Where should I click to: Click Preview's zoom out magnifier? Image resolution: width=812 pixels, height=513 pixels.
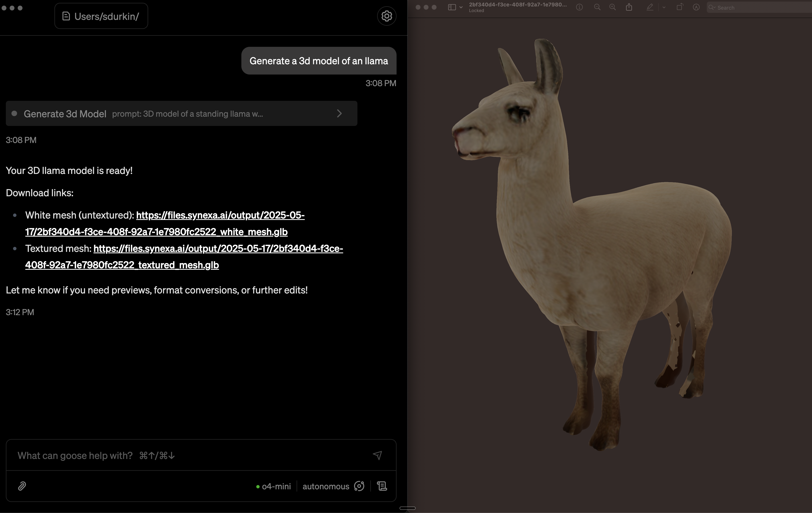point(597,7)
